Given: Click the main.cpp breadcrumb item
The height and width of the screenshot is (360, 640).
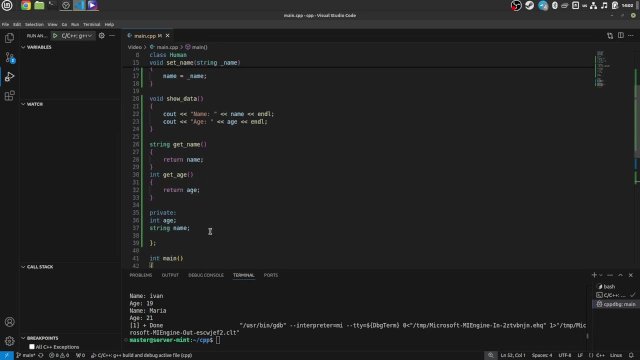Looking at the screenshot, I should click(x=167, y=47).
